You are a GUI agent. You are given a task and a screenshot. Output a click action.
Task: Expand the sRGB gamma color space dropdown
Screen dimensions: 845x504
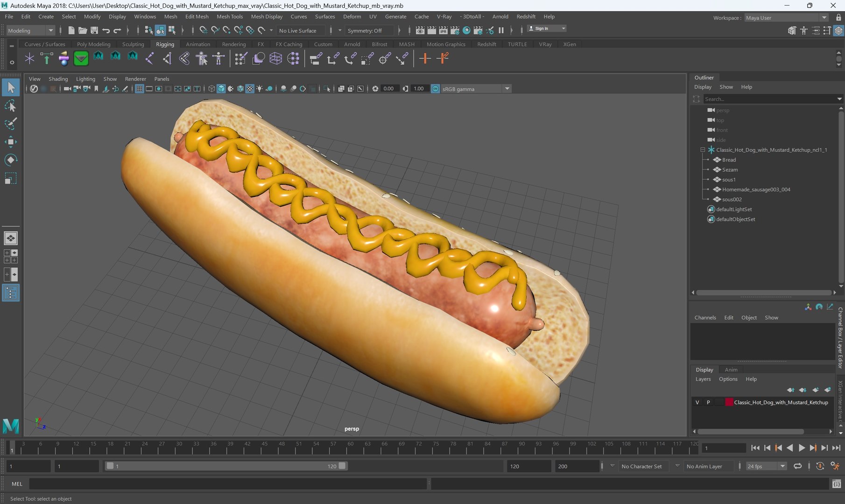pos(507,89)
